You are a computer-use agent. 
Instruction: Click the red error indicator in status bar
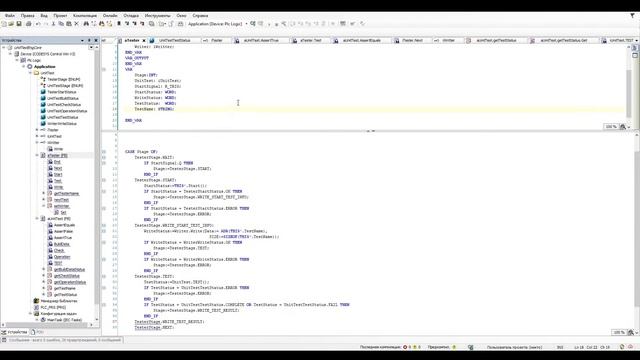click(x=405, y=347)
